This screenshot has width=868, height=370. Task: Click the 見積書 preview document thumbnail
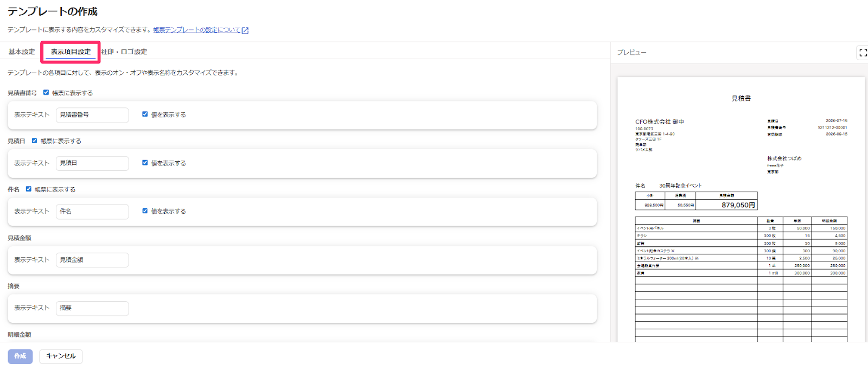click(741, 209)
